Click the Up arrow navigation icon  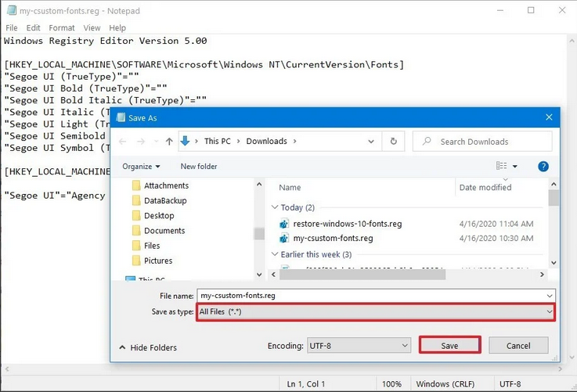[x=169, y=142]
